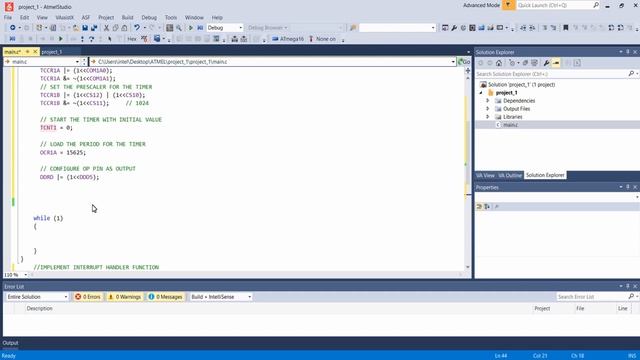The image size is (640, 360).
Task: Click the orange notification flag icon
Action: click(x=508, y=5)
